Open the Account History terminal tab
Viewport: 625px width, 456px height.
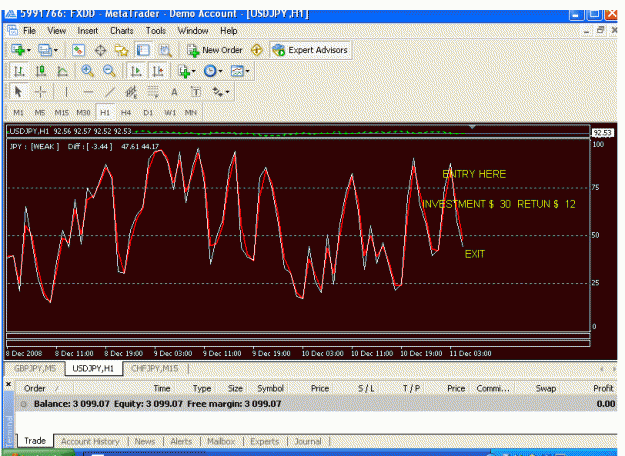point(90,441)
